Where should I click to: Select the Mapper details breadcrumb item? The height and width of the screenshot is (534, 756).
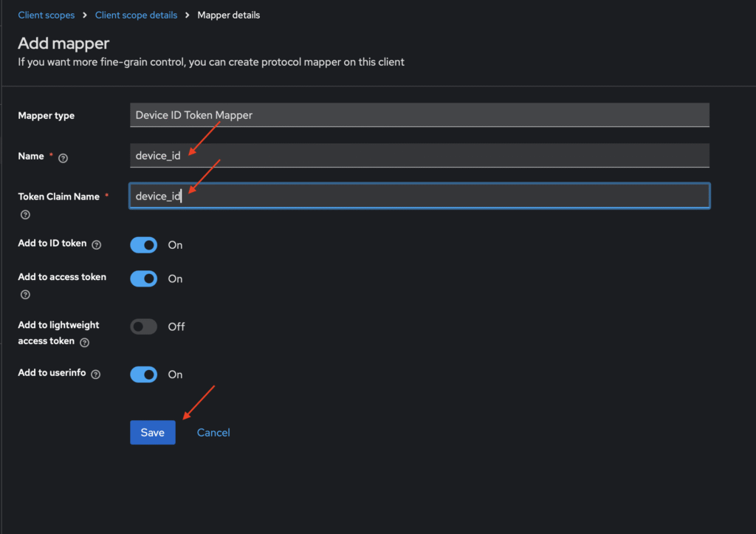click(x=228, y=15)
